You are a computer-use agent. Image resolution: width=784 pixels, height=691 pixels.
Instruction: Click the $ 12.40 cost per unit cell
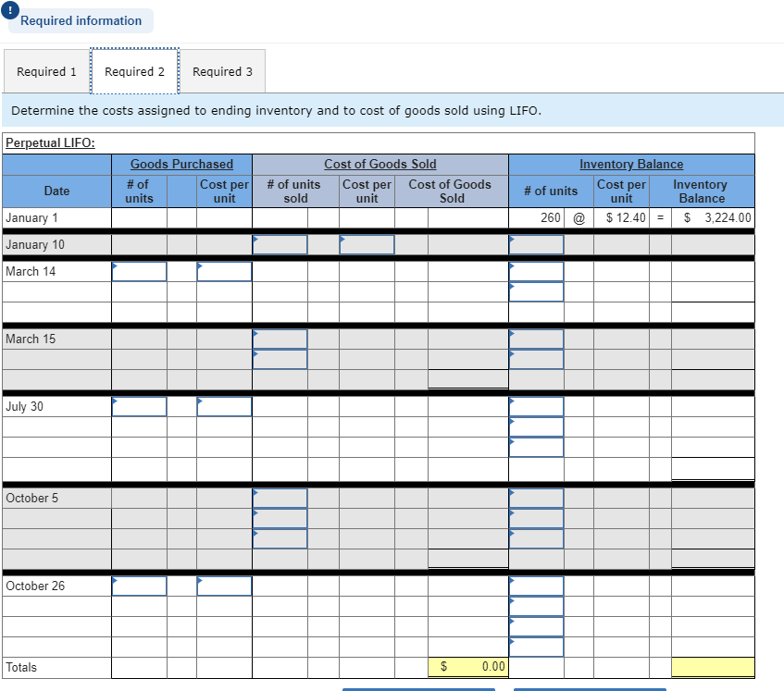pos(621,217)
